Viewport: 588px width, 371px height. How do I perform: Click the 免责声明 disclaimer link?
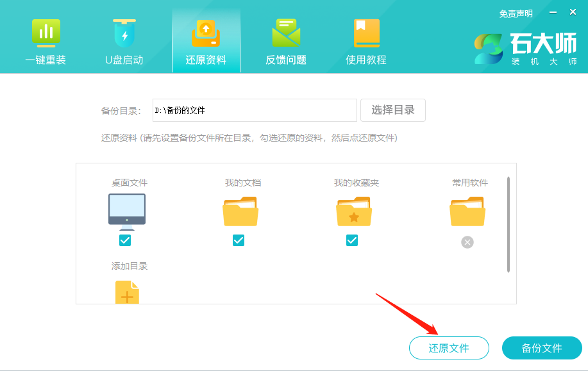pos(516,13)
